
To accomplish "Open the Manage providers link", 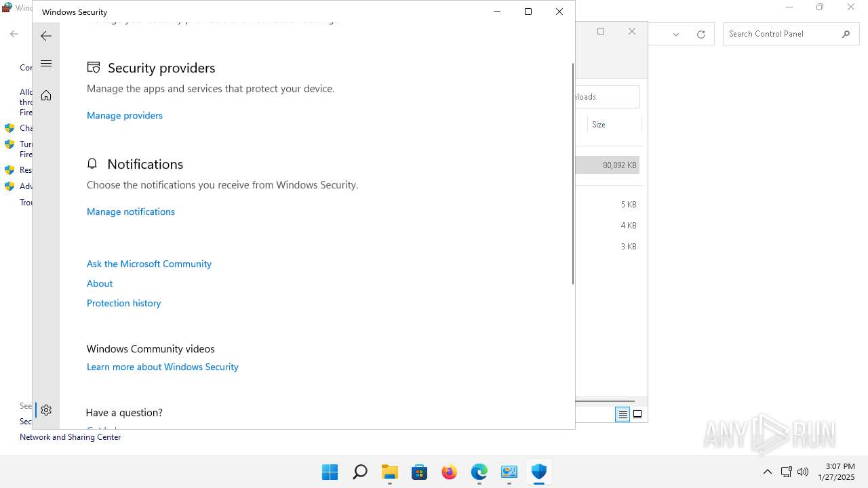I will pyautogui.click(x=125, y=115).
